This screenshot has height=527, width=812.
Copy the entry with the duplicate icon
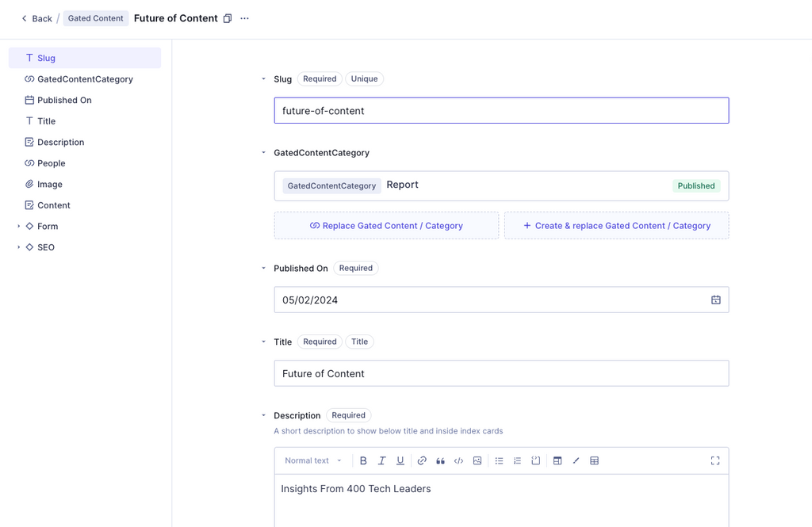pyautogui.click(x=228, y=19)
